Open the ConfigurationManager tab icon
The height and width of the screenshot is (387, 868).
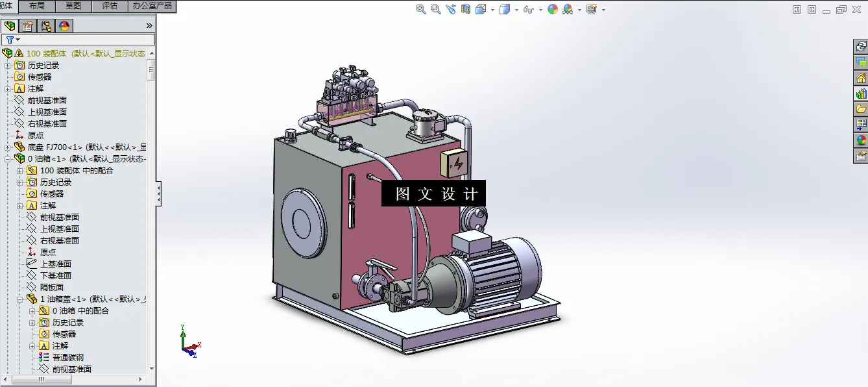[46, 26]
